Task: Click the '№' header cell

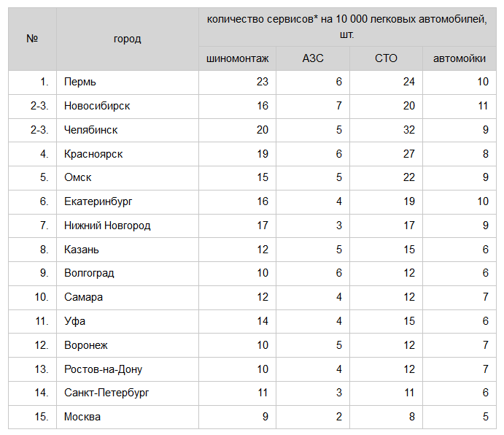Action: (32, 39)
